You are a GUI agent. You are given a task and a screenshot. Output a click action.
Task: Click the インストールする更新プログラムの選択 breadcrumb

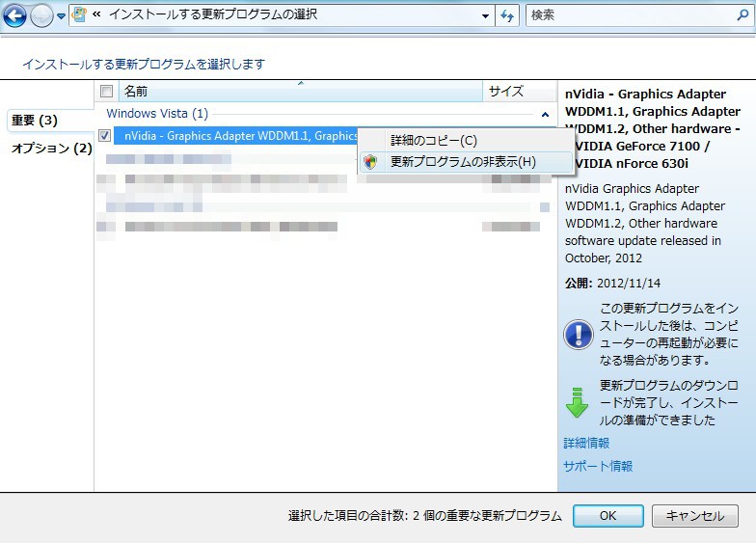213,14
